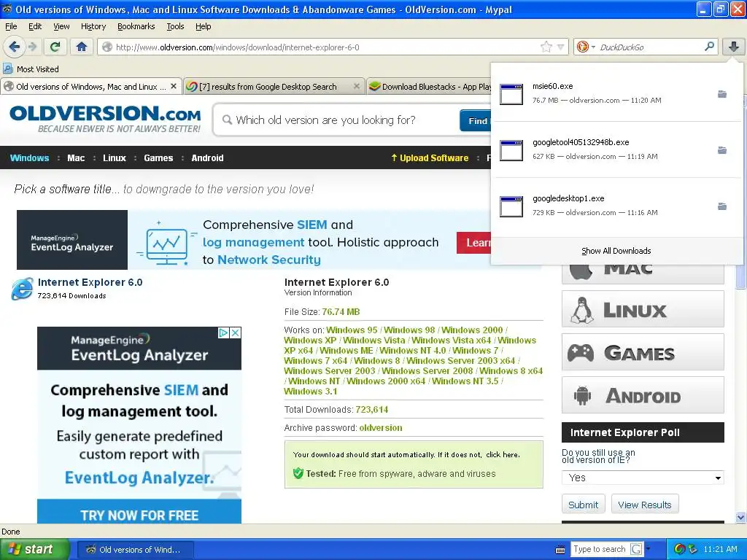Open the googledesktop1.exe file icon
The image size is (747, 560).
(x=511, y=206)
